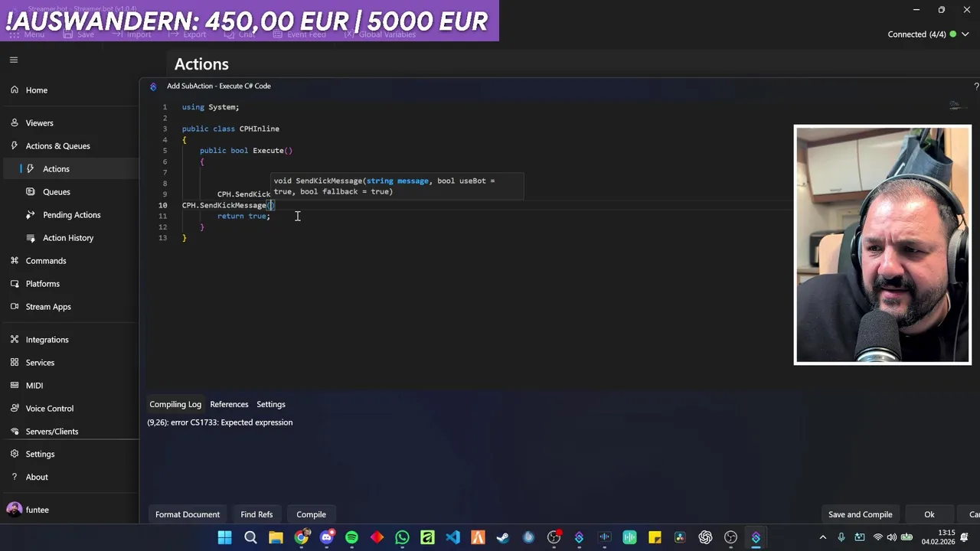The image size is (980, 551).
Task: Click the Compile button
Action: coord(311,514)
